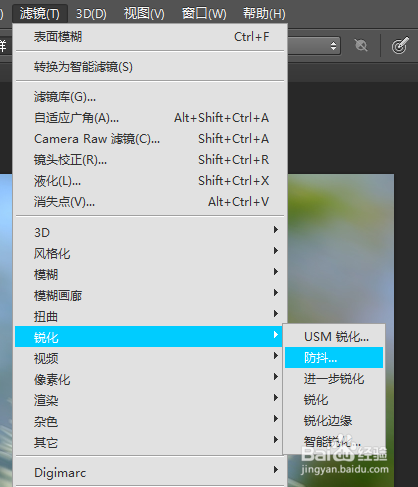Expand the 扭曲 submenu
This screenshot has width=418, height=487.
(150, 316)
